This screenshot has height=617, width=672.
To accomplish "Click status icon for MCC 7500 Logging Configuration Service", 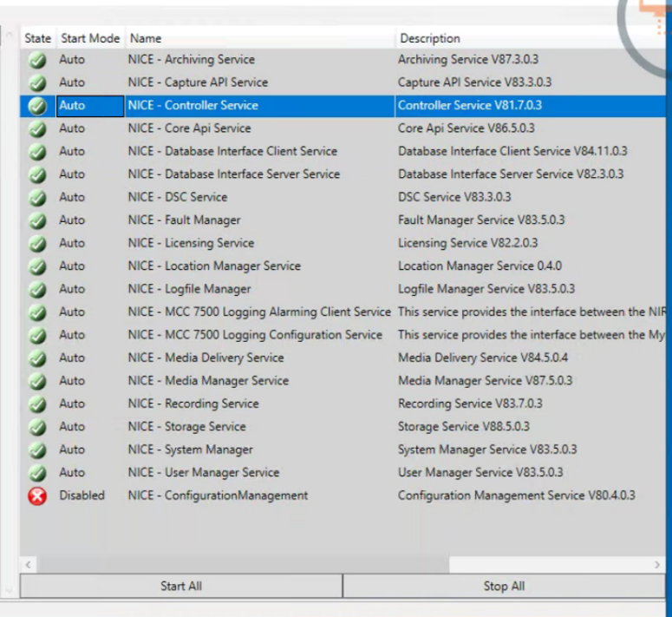I will (x=37, y=335).
